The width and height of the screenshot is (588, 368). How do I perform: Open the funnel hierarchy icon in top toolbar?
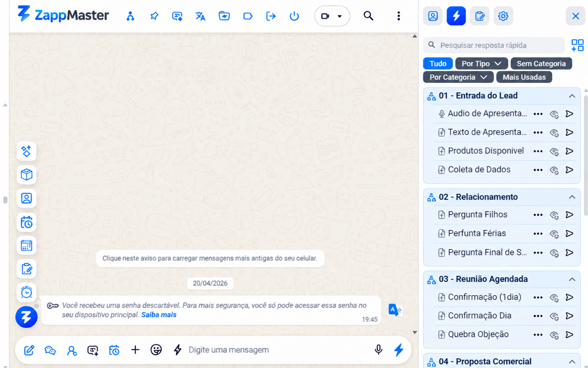pyautogui.click(x=130, y=16)
